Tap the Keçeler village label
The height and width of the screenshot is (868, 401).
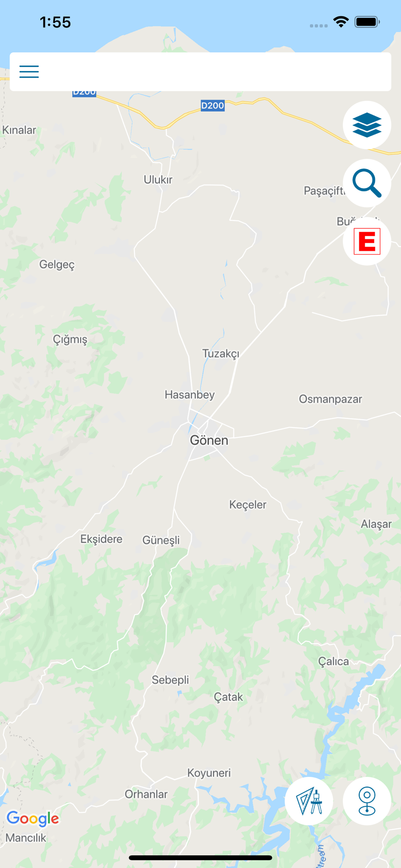248,505
